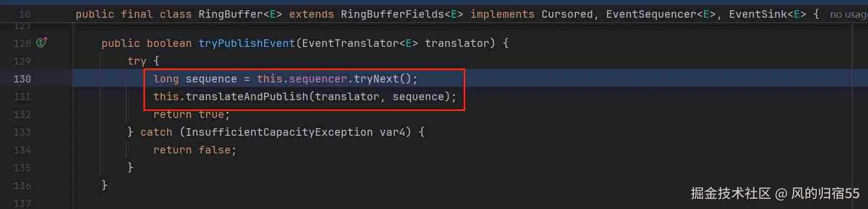Place cursor on tryPublishEvent method name

coord(246,43)
